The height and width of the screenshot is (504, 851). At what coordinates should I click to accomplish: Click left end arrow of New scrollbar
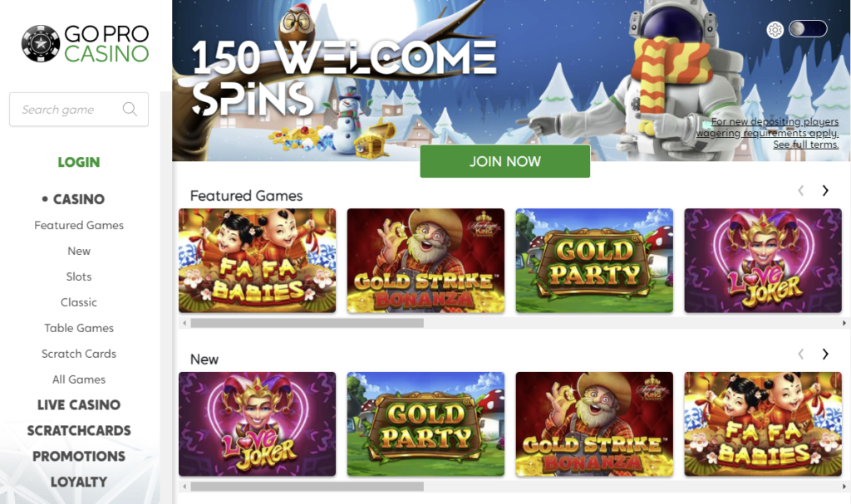(184, 487)
